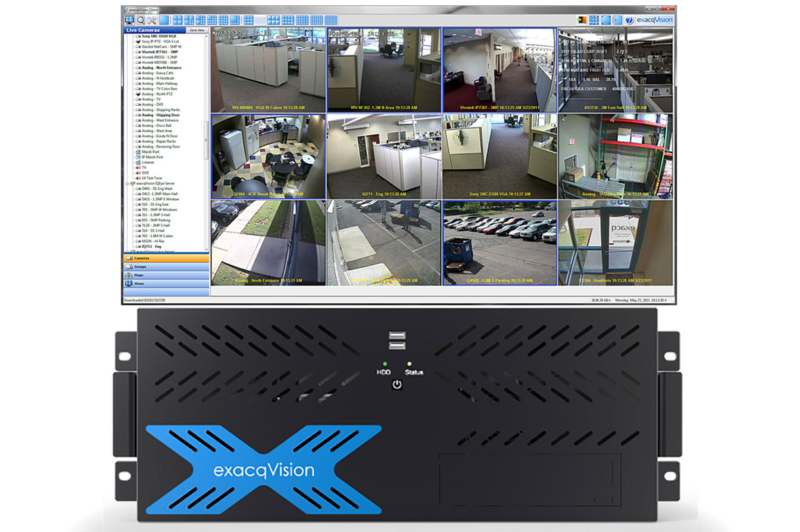Switch to the Maps tab

coord(166,275)
